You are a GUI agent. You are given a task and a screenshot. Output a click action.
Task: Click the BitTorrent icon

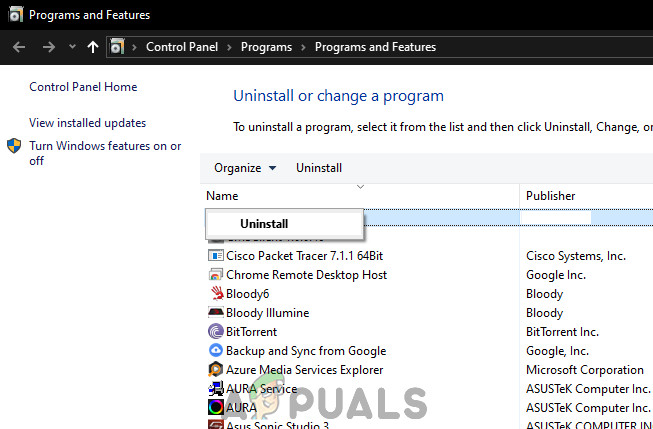216,332
